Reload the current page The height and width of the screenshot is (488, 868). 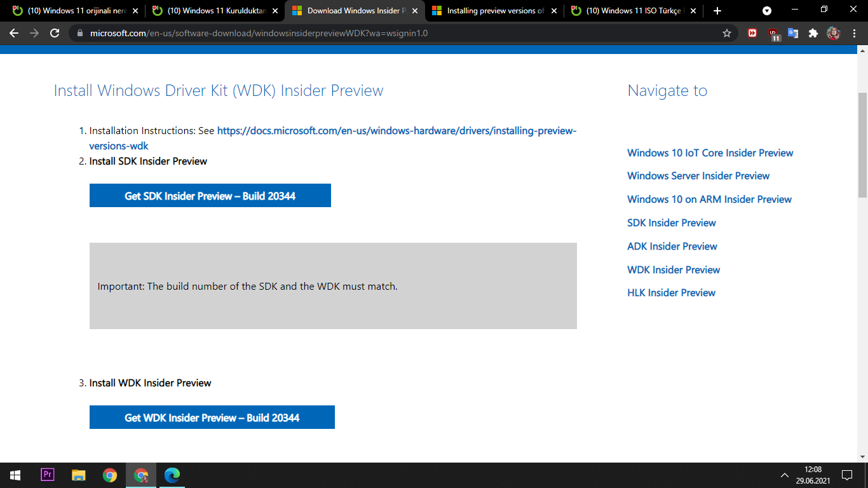pos(55,33)
